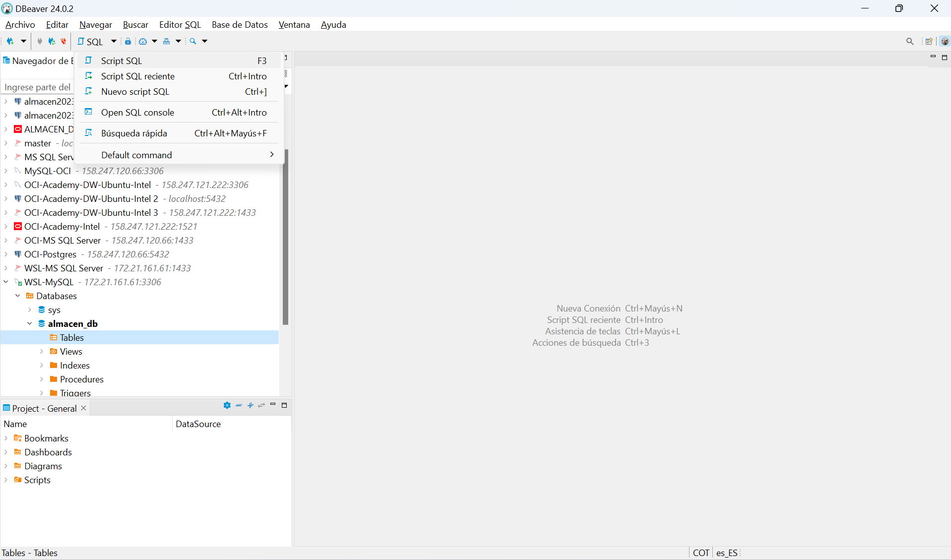Viewport: 951px width, 560px height.
Task: Click the blue search magnifier toolbar icon
Action: tap(193, 41)
